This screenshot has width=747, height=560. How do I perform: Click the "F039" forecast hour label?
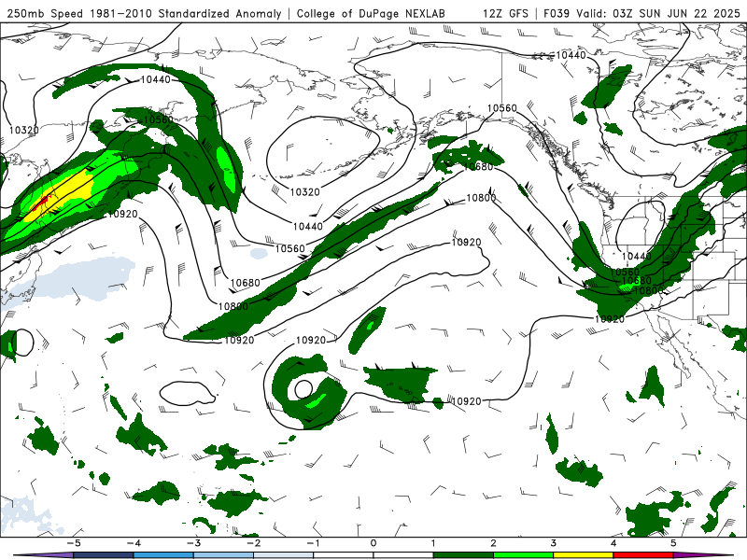point(557,13)
